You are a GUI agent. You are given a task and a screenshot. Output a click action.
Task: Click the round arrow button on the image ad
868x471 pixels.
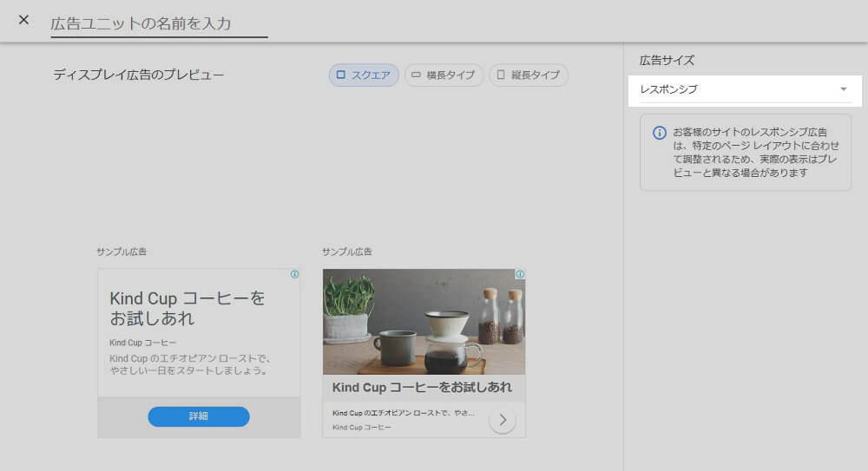502,420
